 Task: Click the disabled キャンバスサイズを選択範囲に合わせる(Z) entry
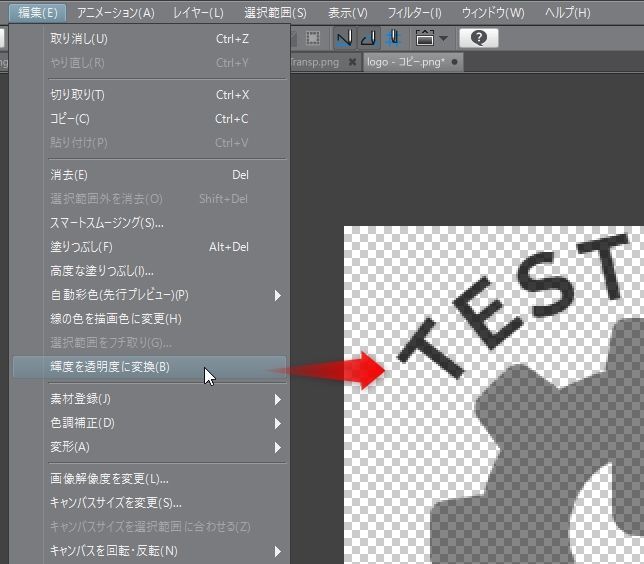pyautogui.click(x=150, y=527)
